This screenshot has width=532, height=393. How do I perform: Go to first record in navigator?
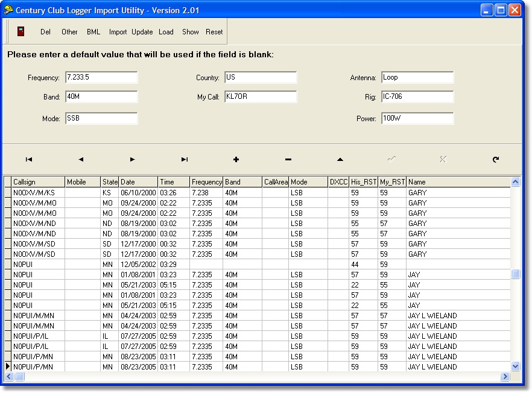pos(29,160)
